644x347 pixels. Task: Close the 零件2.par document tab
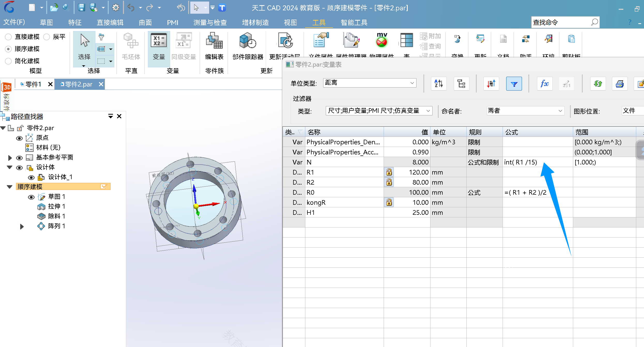point(101,84)
